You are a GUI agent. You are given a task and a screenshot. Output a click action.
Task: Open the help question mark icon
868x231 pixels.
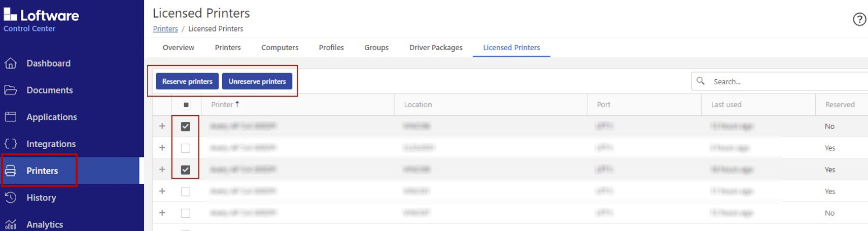pos(859,19)
